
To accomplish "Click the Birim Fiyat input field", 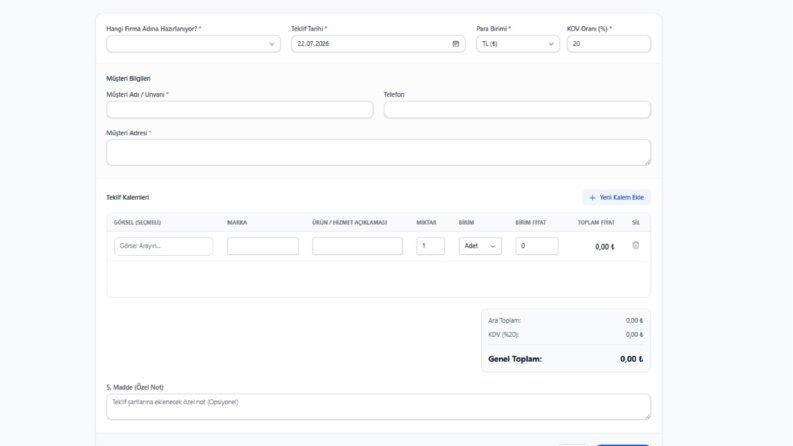I will (537, 246).
